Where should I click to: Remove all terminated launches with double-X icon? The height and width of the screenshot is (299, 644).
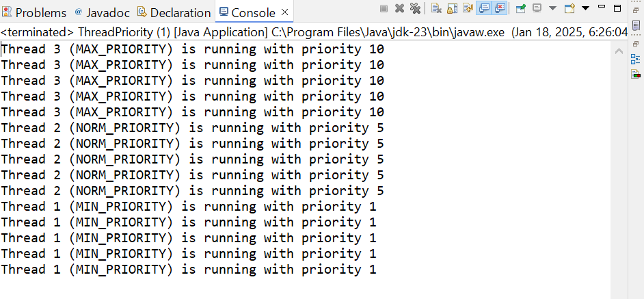[415, 8]
